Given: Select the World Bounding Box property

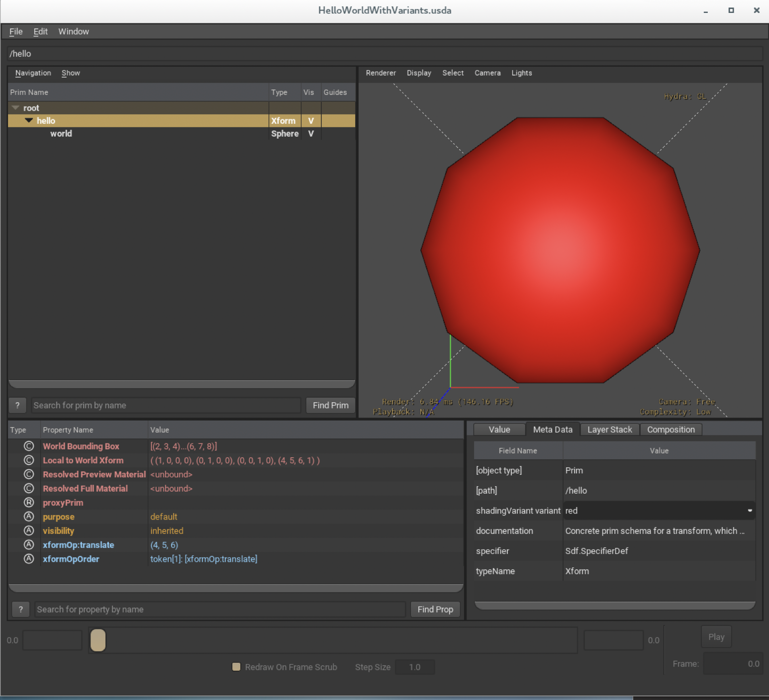Looking at the screenshot, I should click(236, 446).
